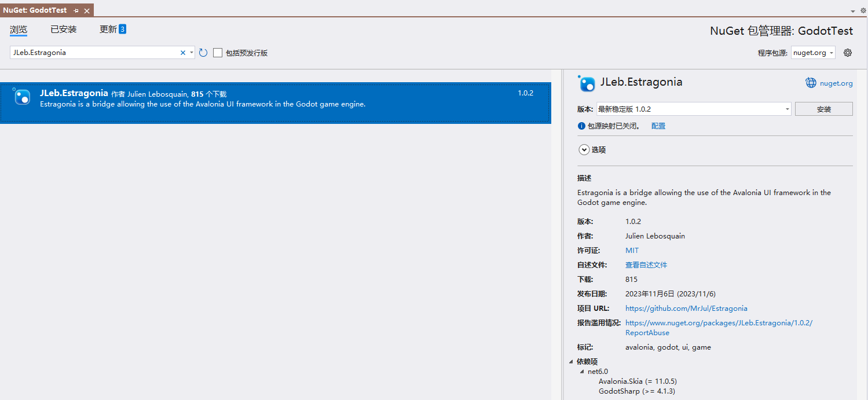Open the MIT license link
868x400 pixels.
(632, 251)
